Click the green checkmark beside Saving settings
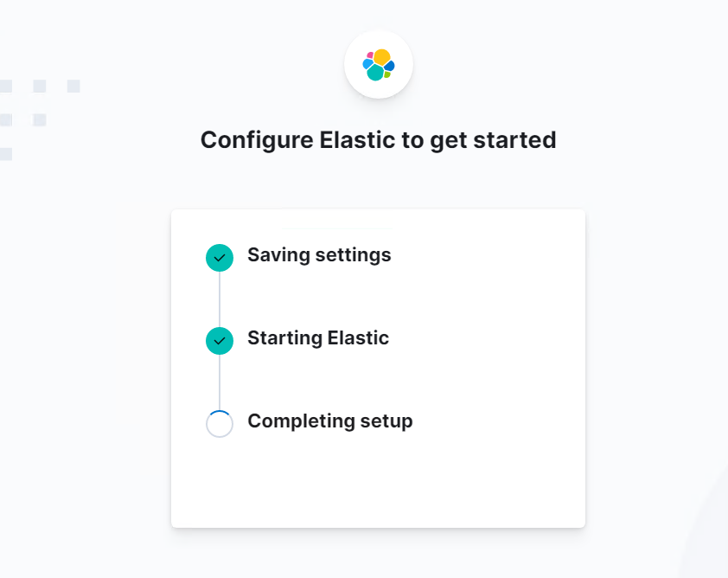Viewport: 728px width, 578px height. click(220, 258)
